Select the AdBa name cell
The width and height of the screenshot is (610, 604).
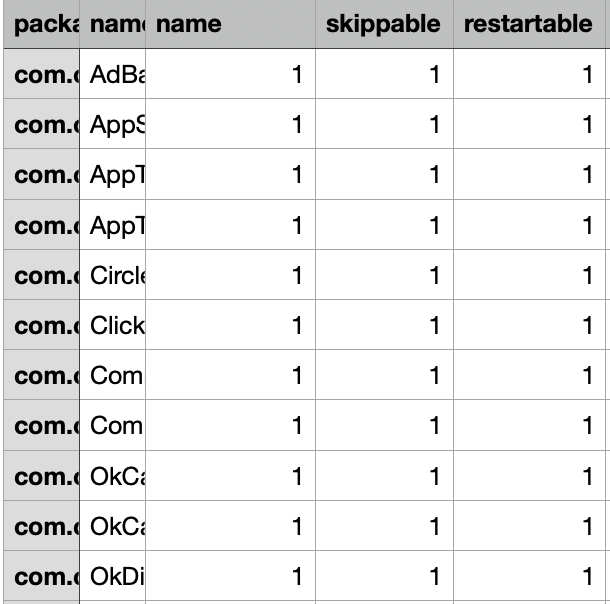[112, 74]
